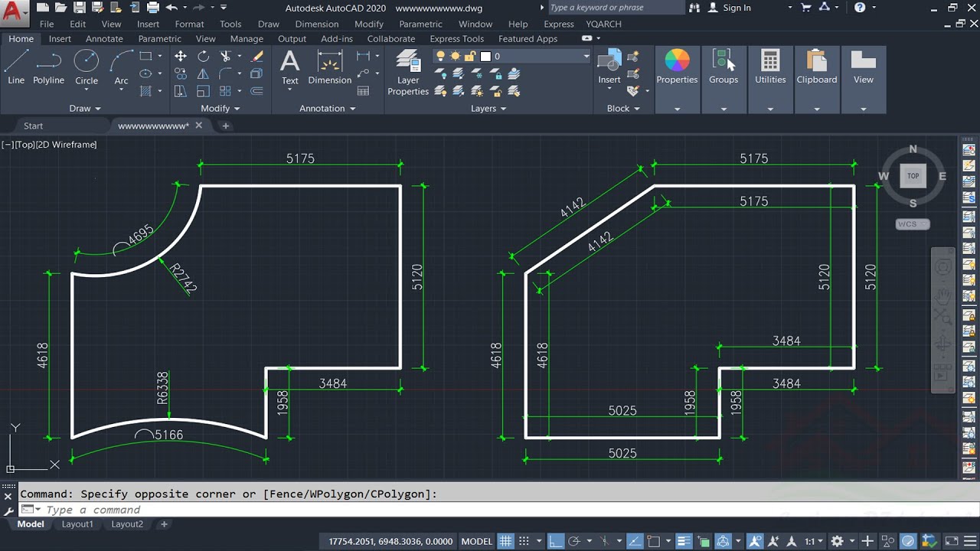Toggle the drawing grid display
980x551 pixels.
(x=505, y=541)
